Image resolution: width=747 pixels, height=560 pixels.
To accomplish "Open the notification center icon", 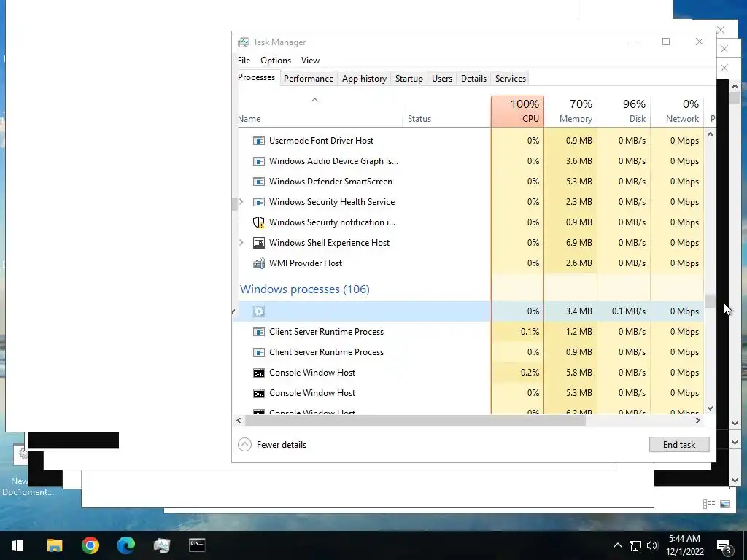I will (724, 547).
